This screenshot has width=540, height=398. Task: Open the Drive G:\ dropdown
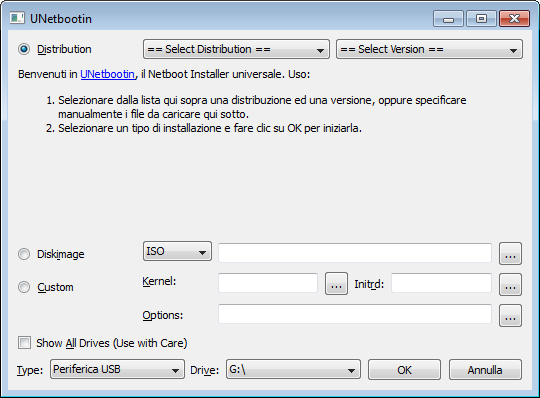tap(293, 369)
